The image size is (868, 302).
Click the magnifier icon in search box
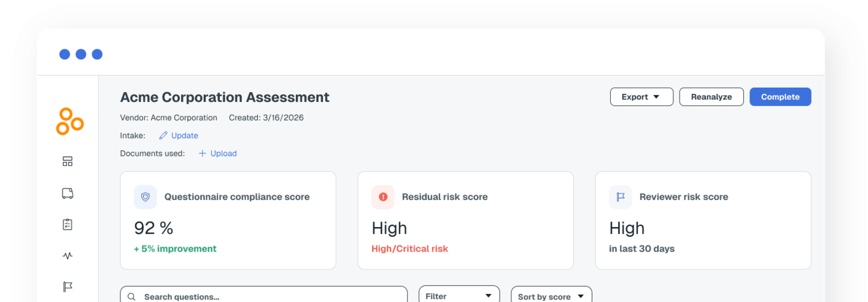point(131,296)
